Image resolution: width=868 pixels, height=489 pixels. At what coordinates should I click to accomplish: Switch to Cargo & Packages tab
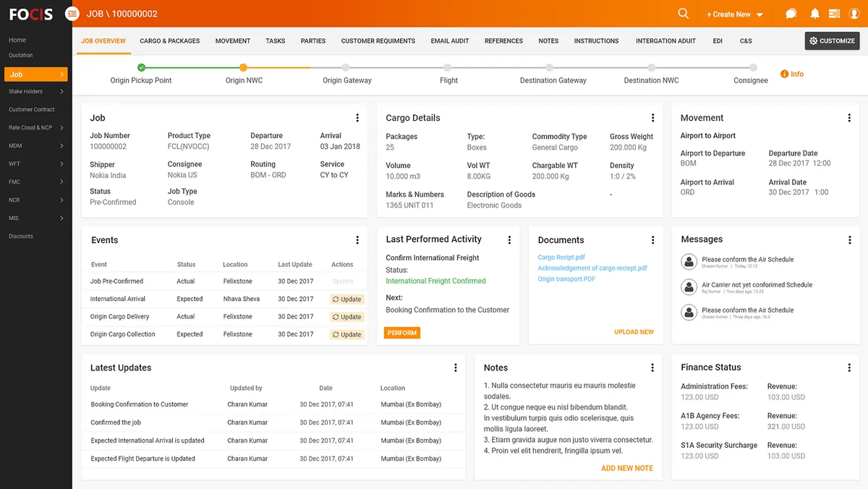170,41
